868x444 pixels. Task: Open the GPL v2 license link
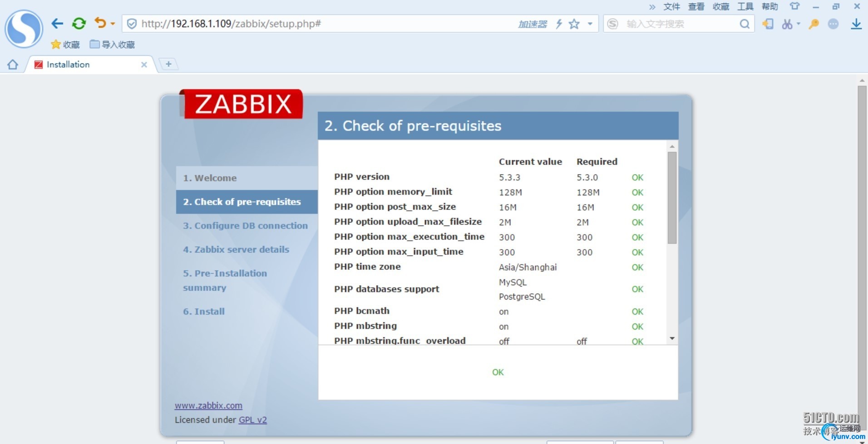(253, 420)
